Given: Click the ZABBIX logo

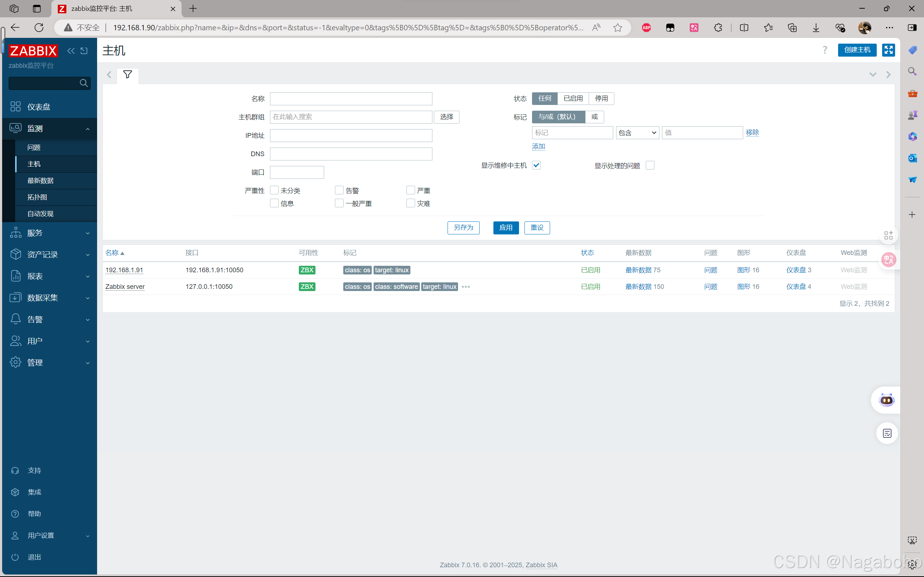Looking at the screenshot, I should (33, 51).
